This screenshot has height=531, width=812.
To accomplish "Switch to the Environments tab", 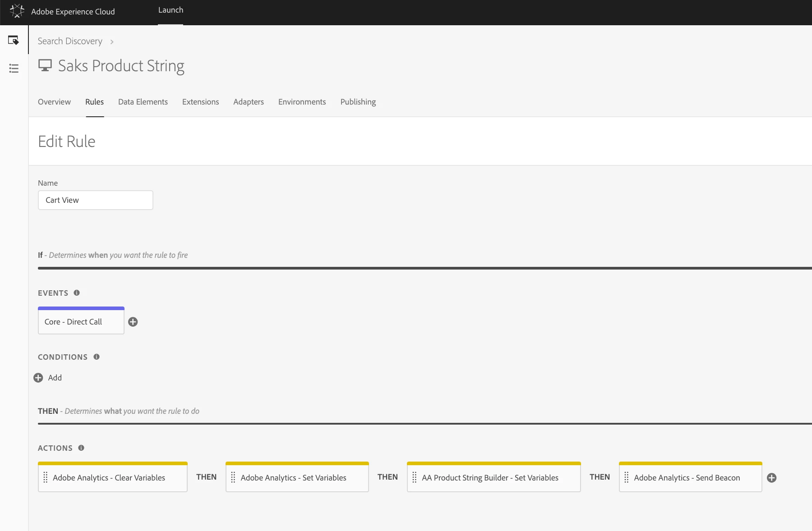I will tap(302, 102).
